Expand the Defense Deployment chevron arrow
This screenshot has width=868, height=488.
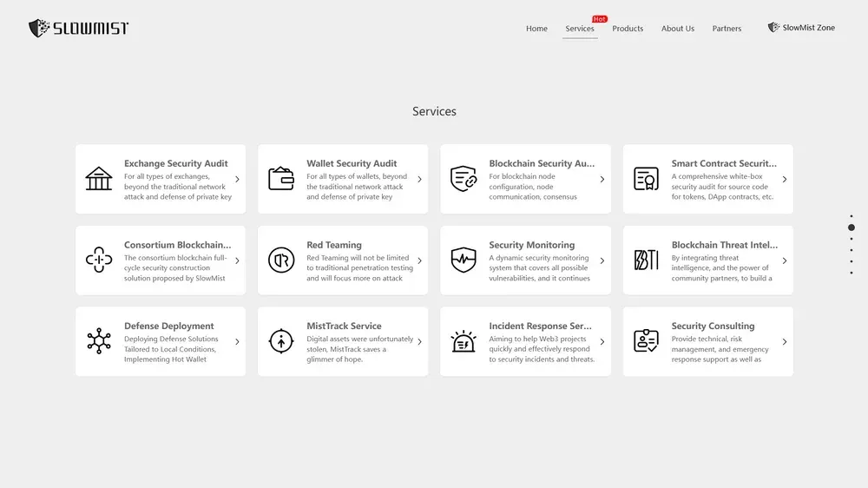pyautogui.click(x=238, y=342)
